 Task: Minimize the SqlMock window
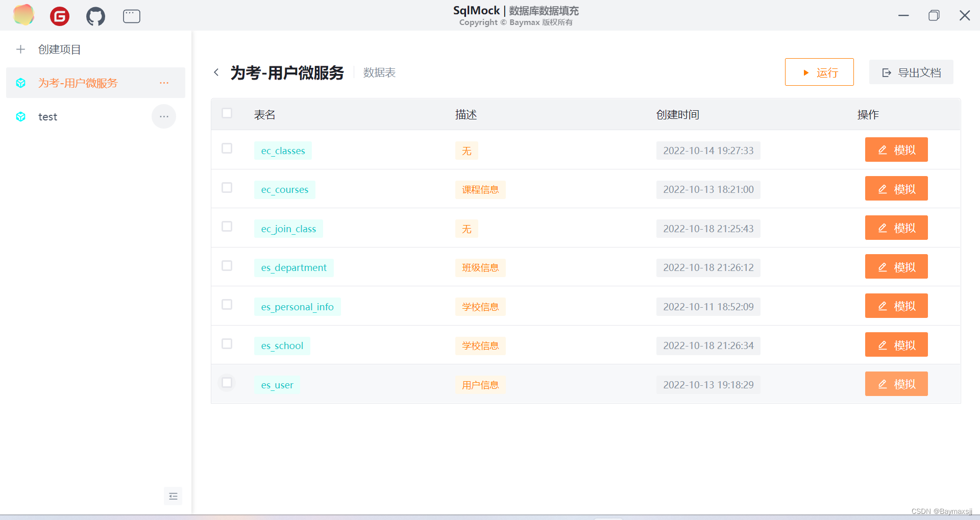point(903,15)
